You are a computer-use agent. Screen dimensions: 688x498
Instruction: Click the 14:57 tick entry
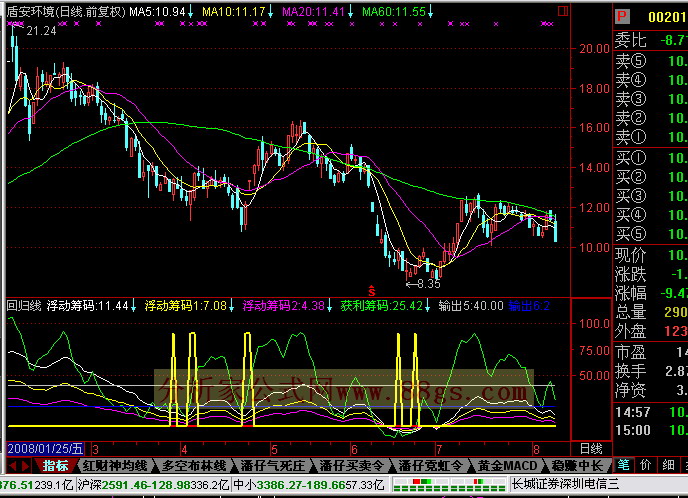(651, 412)
